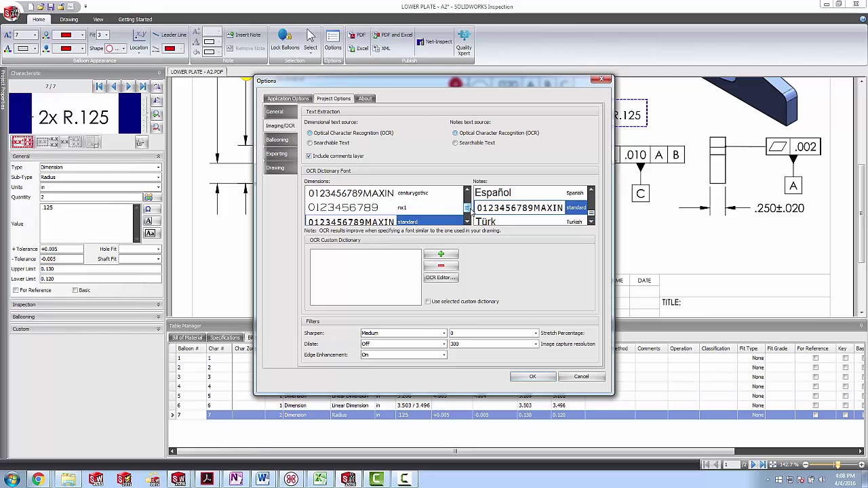The image size is (868, 488).
Task: Open Microsoft Word from the taskbar
Action: (262, 479)
